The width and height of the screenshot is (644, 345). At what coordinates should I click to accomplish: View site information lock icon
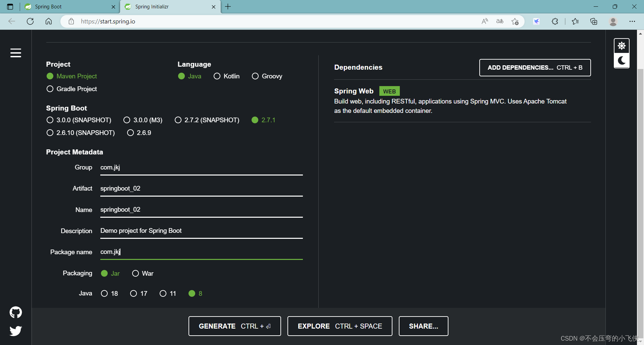(x=71, y=21)
